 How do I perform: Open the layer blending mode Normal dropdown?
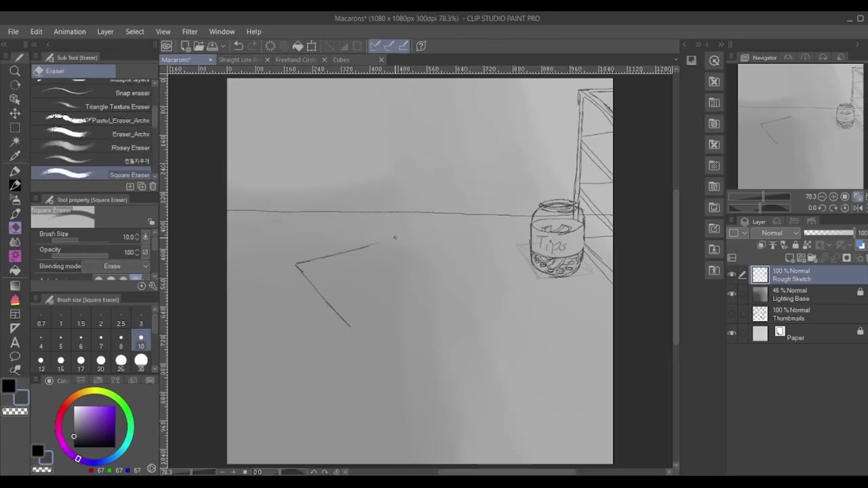(776, 233)
